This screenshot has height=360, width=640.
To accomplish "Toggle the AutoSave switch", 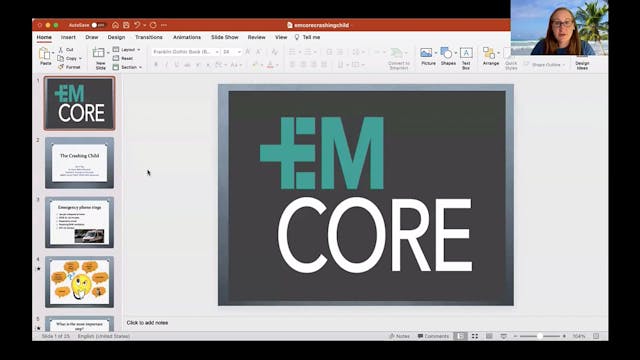I will [98, 25].
